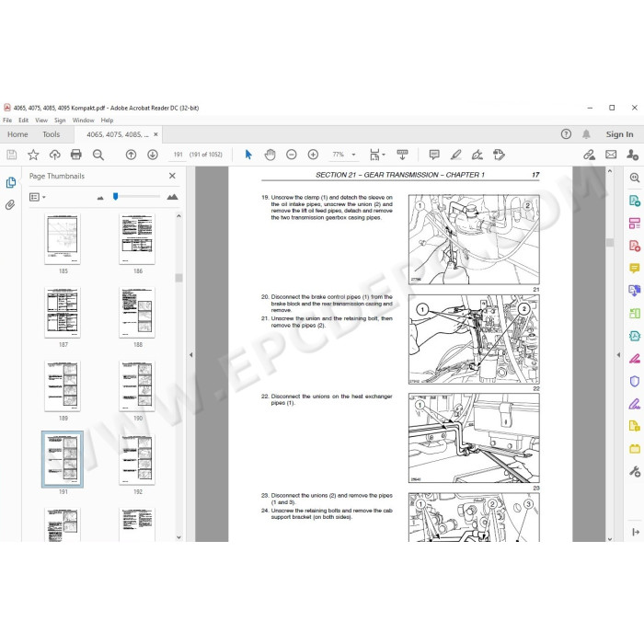644x644 pixels.
Task: Switch to the Home tab
Action: point(17,134)
